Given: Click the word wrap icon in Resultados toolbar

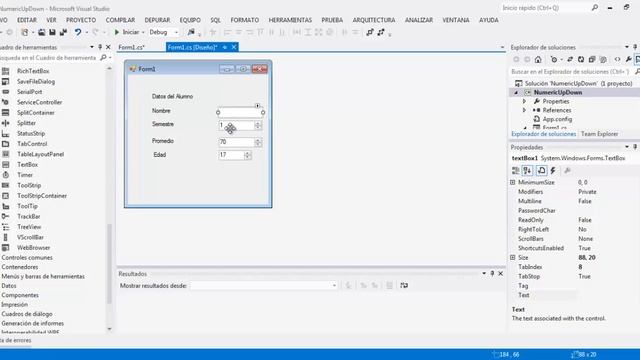Looking at the screenshot, I should point(404,285).
